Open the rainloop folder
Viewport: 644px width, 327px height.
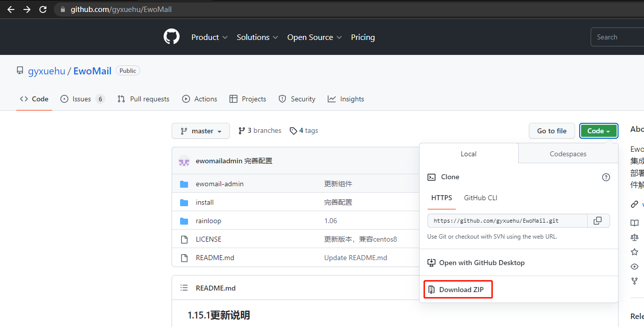coord(209,221)
